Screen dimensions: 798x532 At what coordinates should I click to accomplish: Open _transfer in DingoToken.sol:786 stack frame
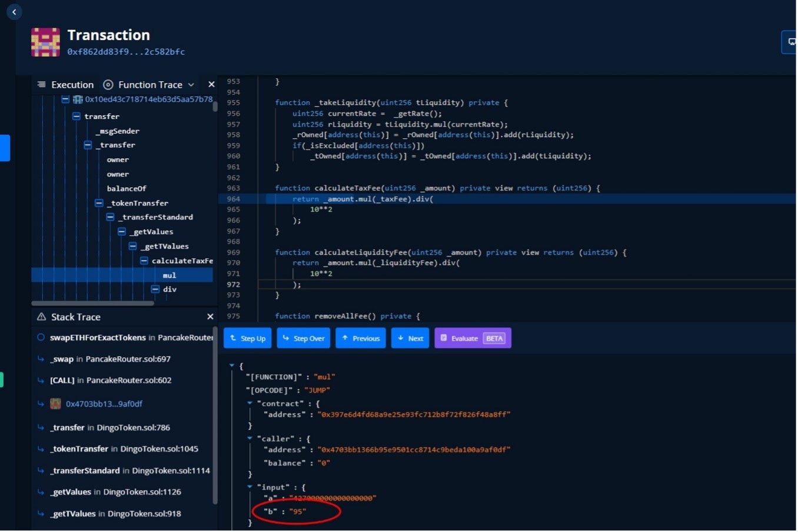pyautogui.click(x=110, y=428)
